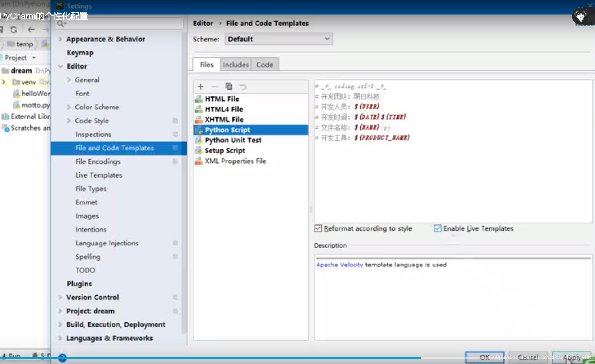Click the Python Script template icon

tap(199, 130)
